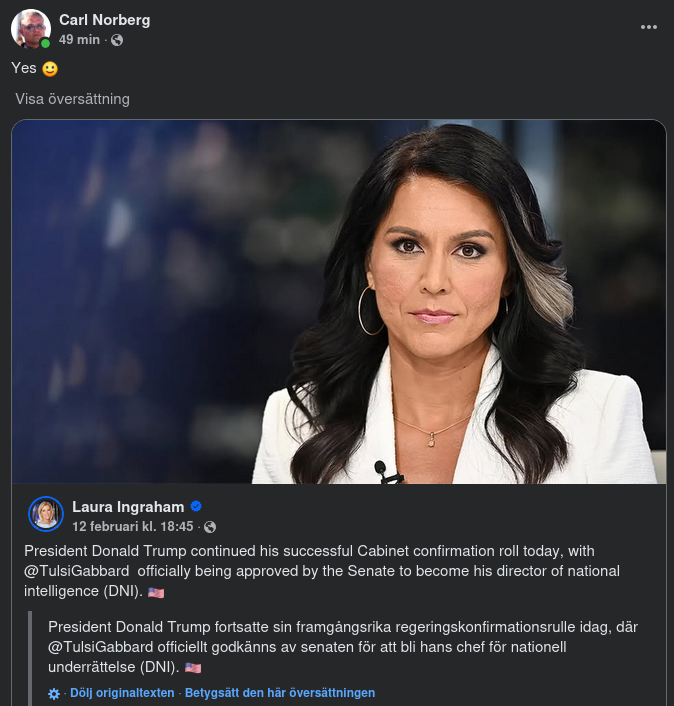
Task: Show translation via "Visa översättning"
Action: [x=72, y=99]
